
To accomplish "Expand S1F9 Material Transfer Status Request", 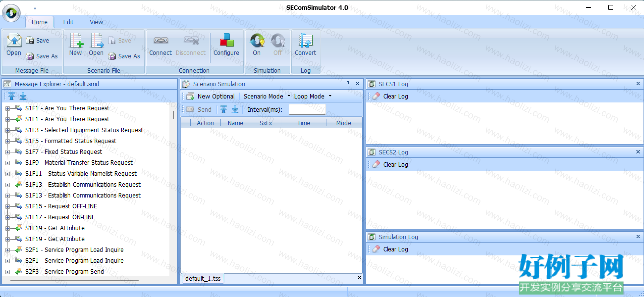I will (x=8, y=163).
